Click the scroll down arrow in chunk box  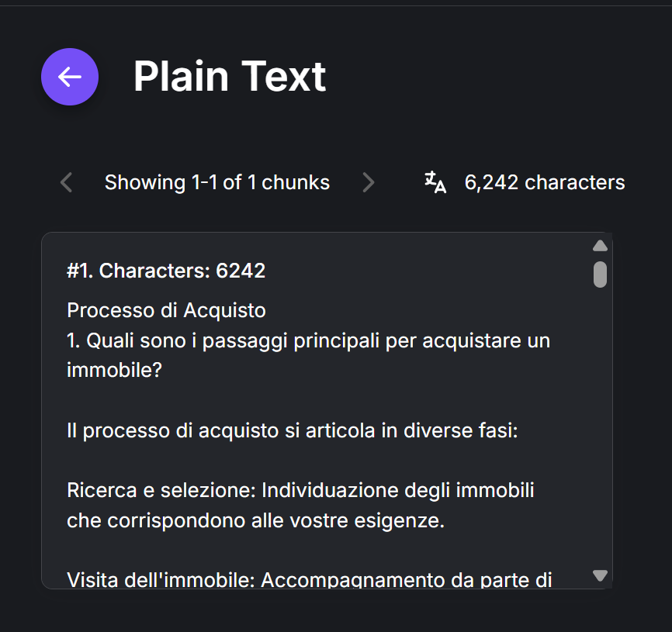(600, 575)
